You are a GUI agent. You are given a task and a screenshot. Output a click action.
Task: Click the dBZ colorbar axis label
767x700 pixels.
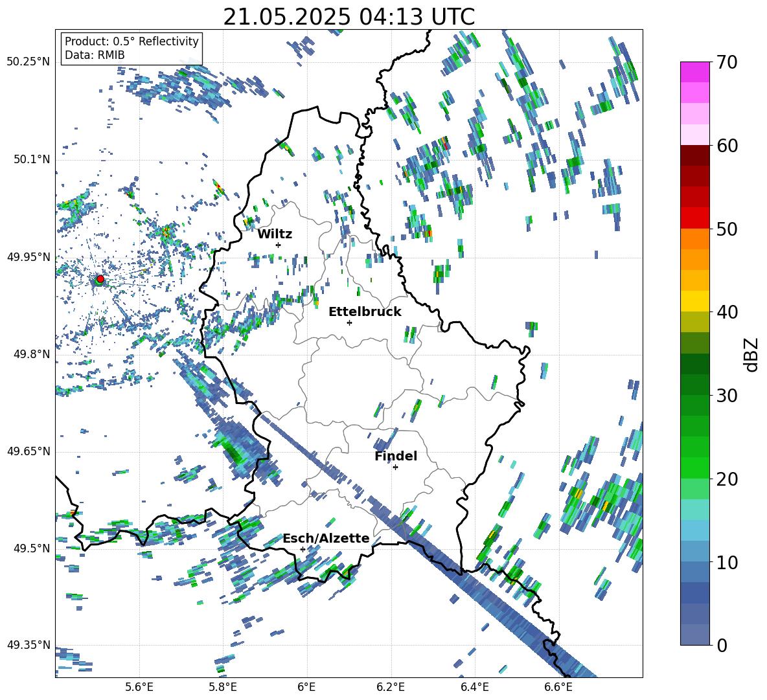751,355
